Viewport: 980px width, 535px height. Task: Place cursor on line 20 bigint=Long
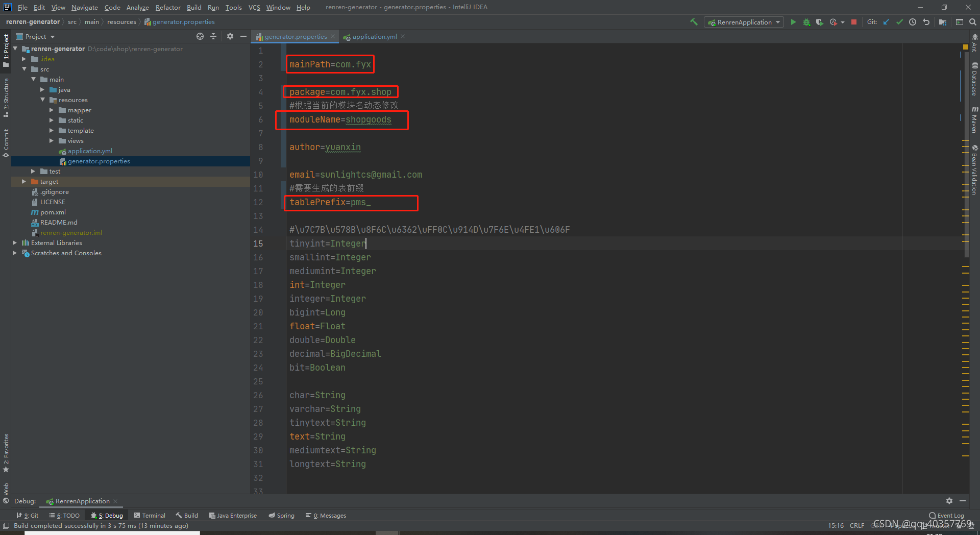(317, 312)
